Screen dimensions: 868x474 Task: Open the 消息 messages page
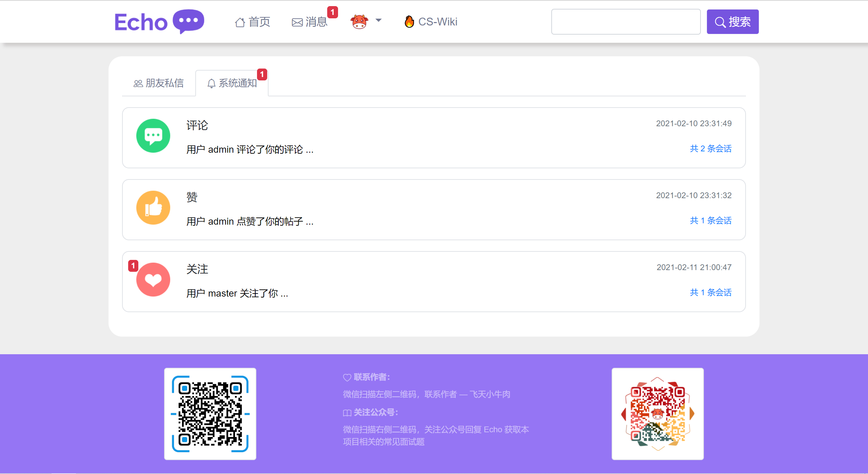tap(310, 22)
